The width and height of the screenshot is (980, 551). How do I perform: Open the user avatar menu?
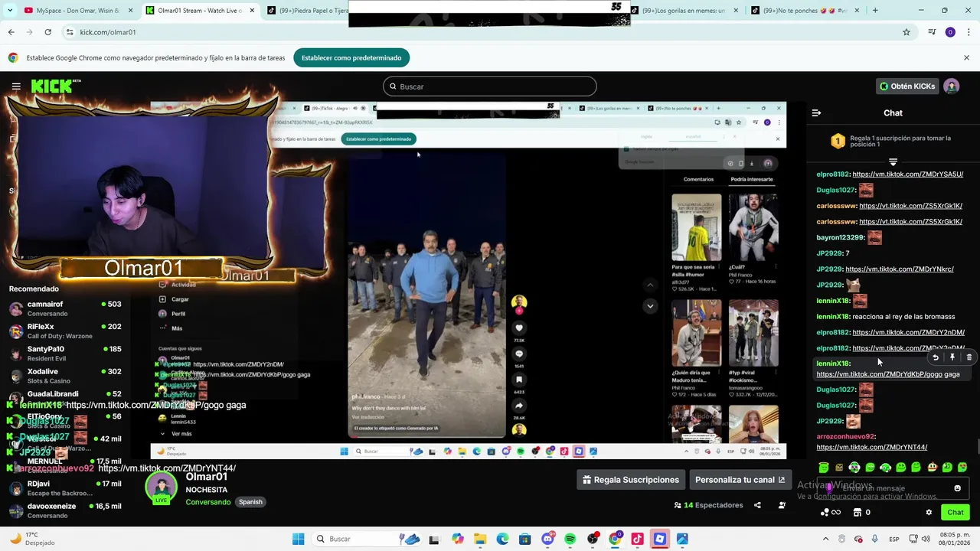coord(951,86)
